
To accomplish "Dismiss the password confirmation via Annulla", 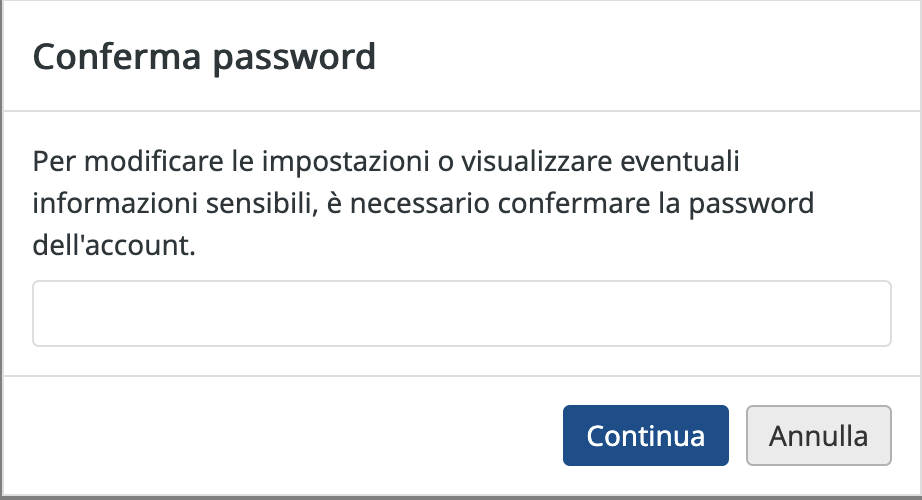I will click(819, 435).
